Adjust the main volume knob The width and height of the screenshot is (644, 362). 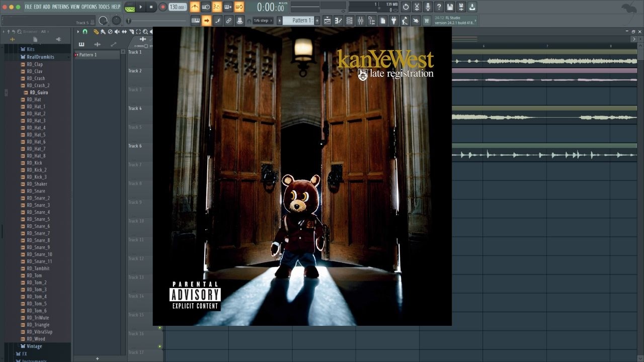(103, 21)
